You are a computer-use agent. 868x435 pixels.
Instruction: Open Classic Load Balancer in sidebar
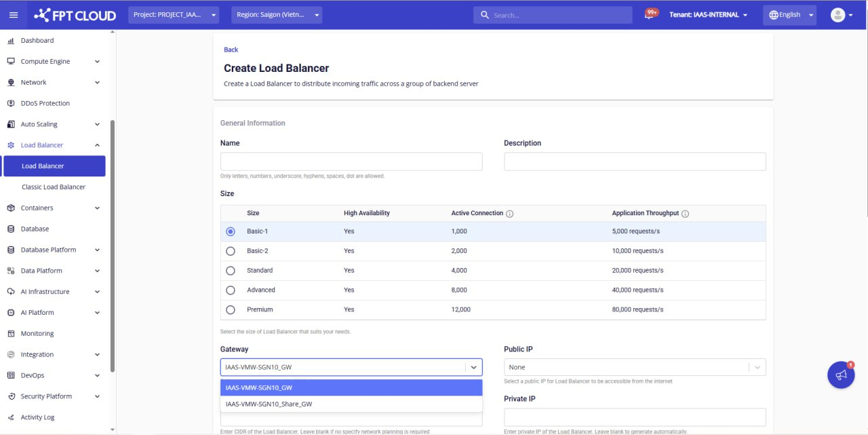[54, 187]
